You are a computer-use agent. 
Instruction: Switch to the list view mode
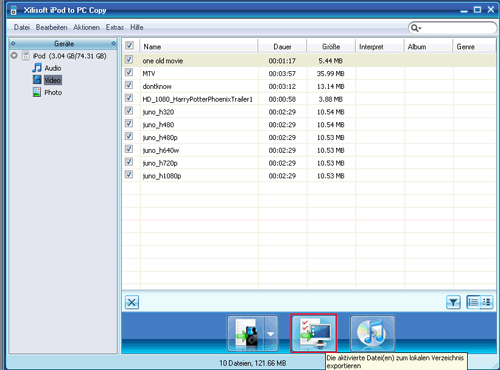coord(473,302)
